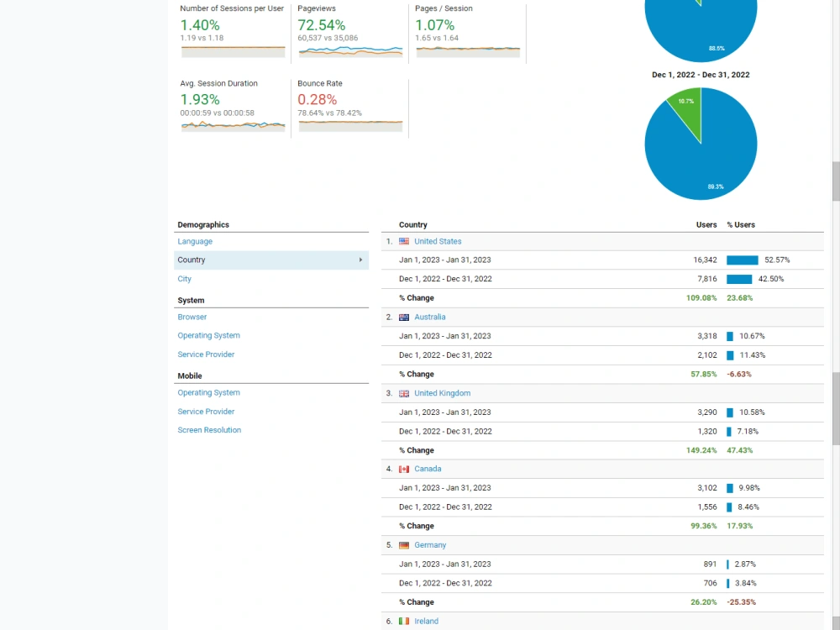Click the Pageviews sparkline chart

[x=351, y=51]
